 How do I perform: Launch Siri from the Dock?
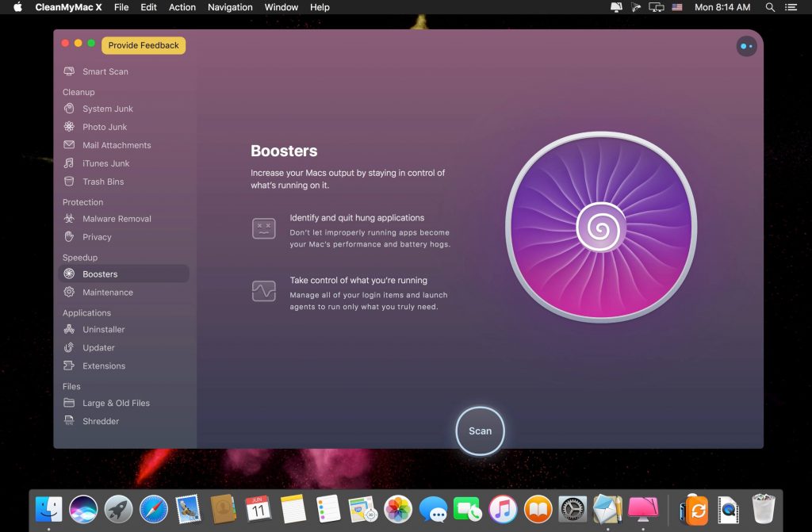coord(83,509)
